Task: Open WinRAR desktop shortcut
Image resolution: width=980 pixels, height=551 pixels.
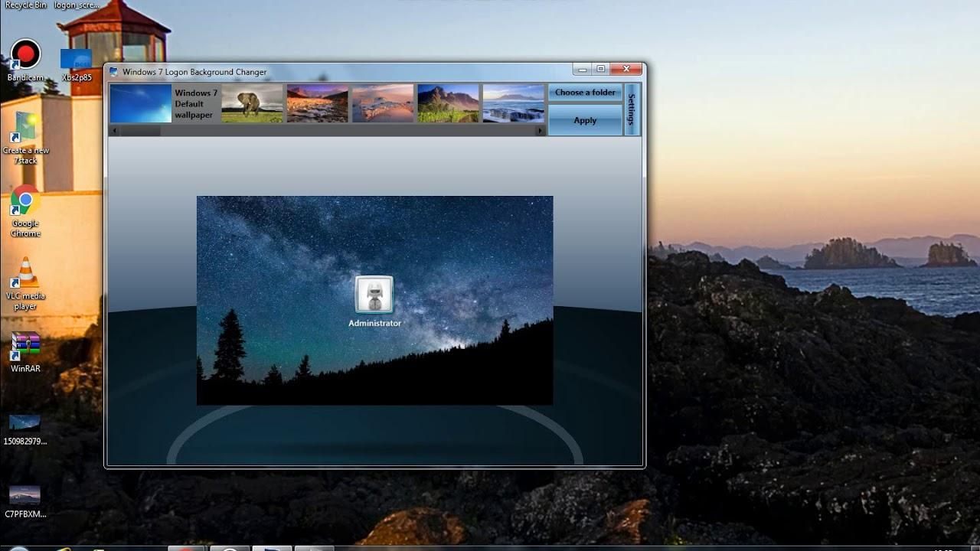Action: (x=26, y=352)
